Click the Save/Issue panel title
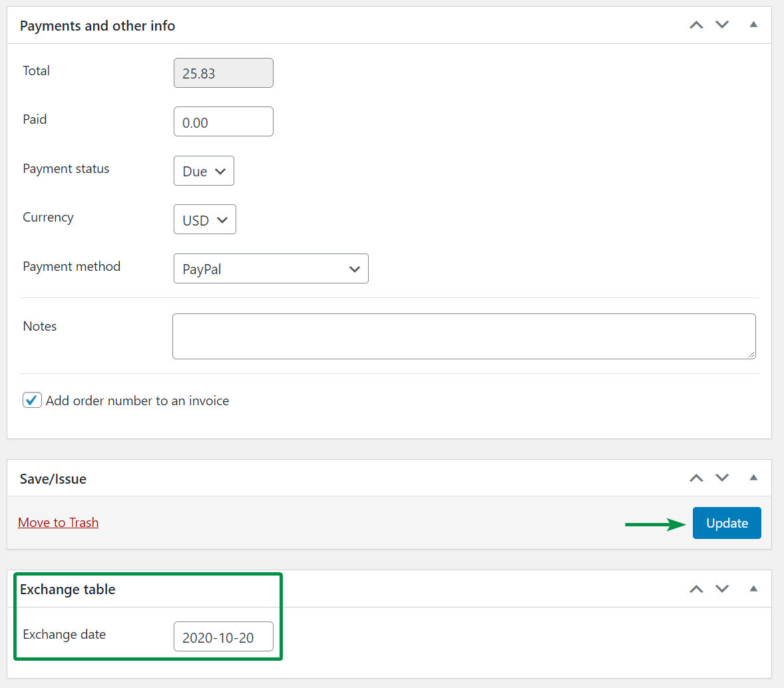 pos(53,478)
